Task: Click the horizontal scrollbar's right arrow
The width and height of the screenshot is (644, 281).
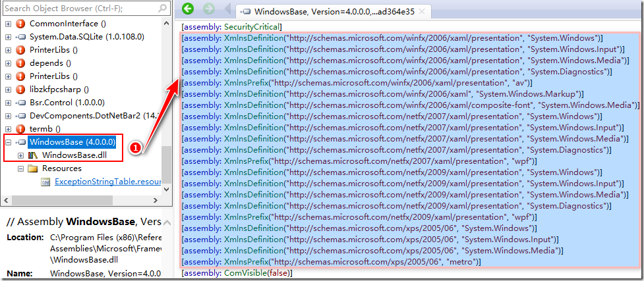Action: click(155, 200)
